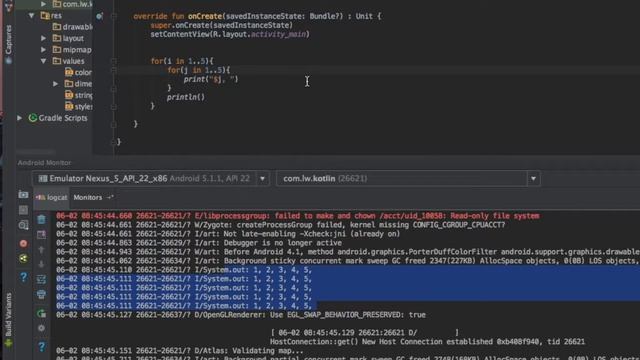The height and width of the screenshot is (360, 640).
Task: Click the 08:45:45.110 System.out log line
Action: (x=184, y=270)
